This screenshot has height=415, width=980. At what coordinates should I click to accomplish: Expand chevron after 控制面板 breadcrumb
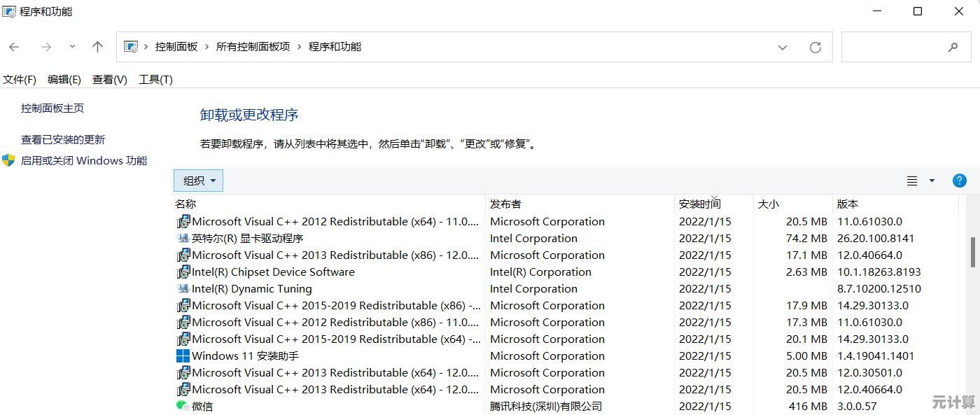207,47
